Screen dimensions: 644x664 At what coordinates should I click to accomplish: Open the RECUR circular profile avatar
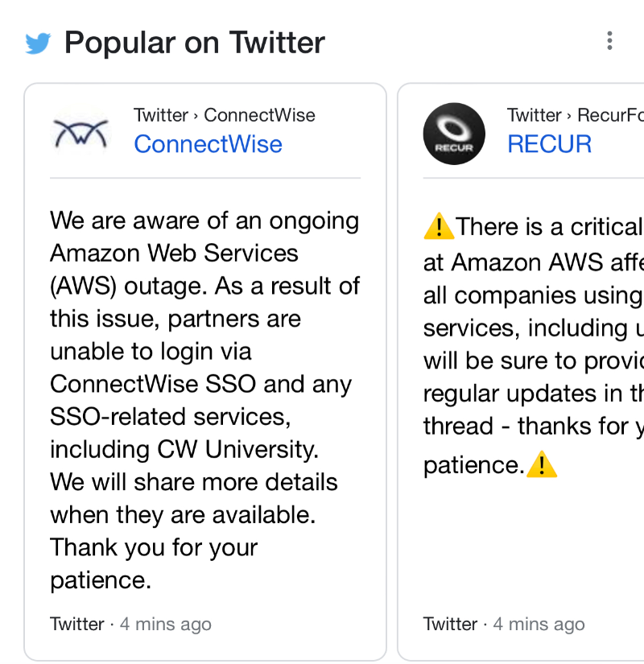454,134
